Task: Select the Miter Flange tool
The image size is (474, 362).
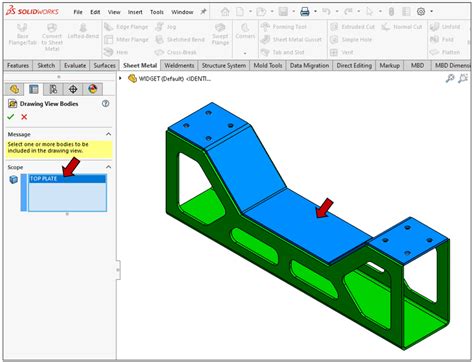Action: (126, 40)
